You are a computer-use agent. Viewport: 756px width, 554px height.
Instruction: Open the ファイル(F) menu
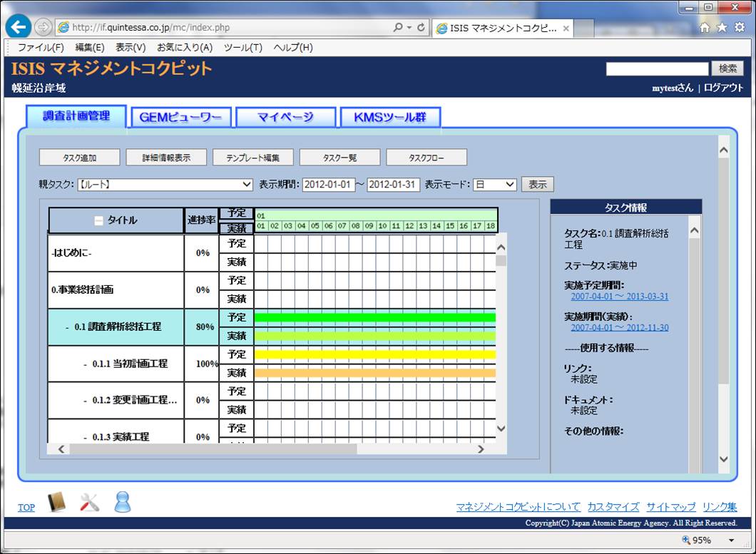(41, 47)
